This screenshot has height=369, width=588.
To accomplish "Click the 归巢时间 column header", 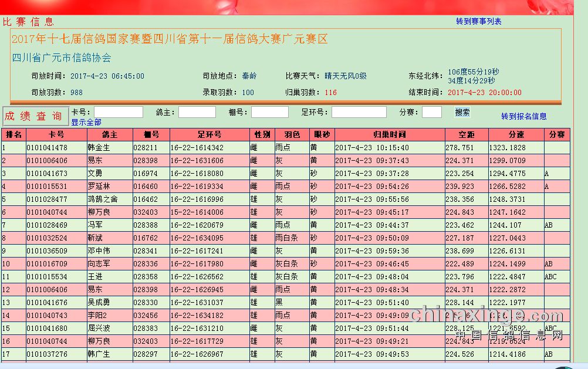I will click(390, 135).
